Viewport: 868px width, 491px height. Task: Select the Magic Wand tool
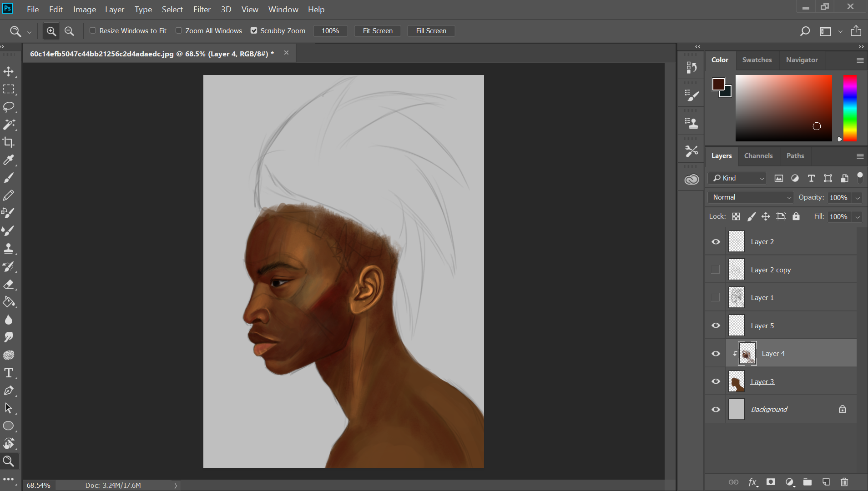pyautogui.click(x=9, y=125)
